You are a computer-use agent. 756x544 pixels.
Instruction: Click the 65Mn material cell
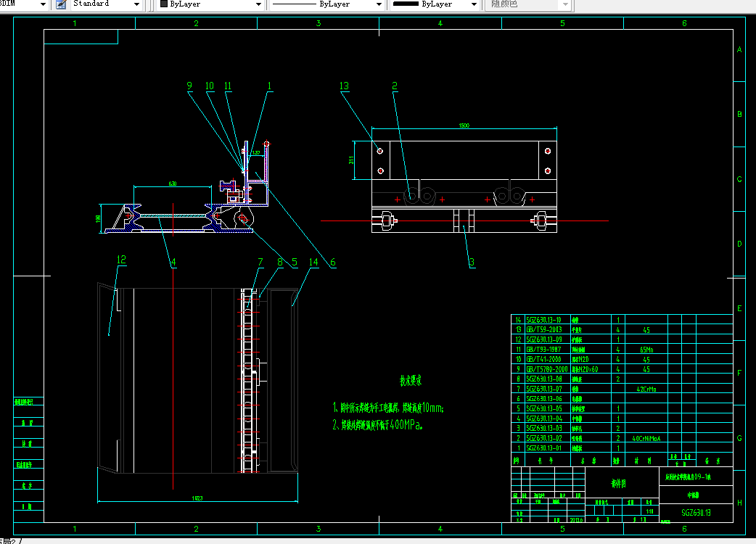[646, 350]
